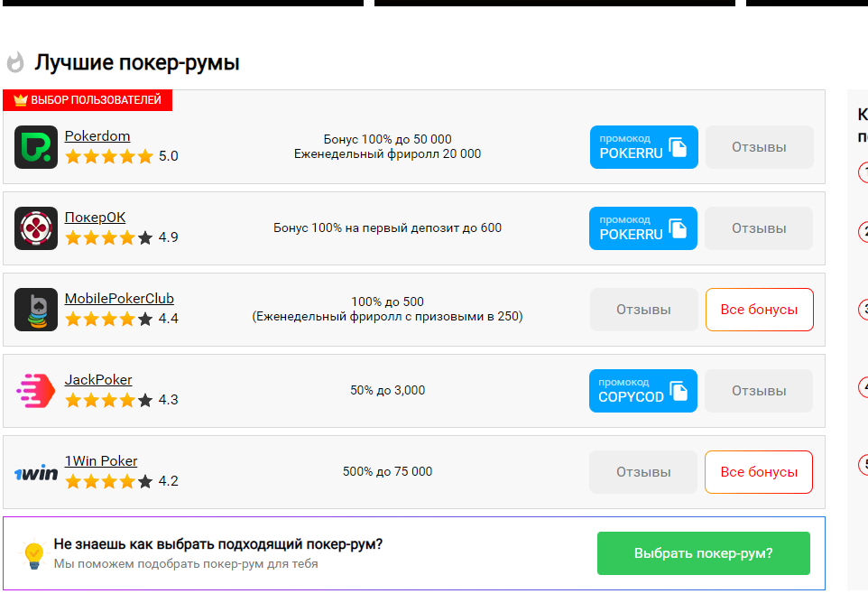Screen dimensions: 868x603
Task: Click text 100% до 500
Action: pyautogui.click(x=387, y=301)
